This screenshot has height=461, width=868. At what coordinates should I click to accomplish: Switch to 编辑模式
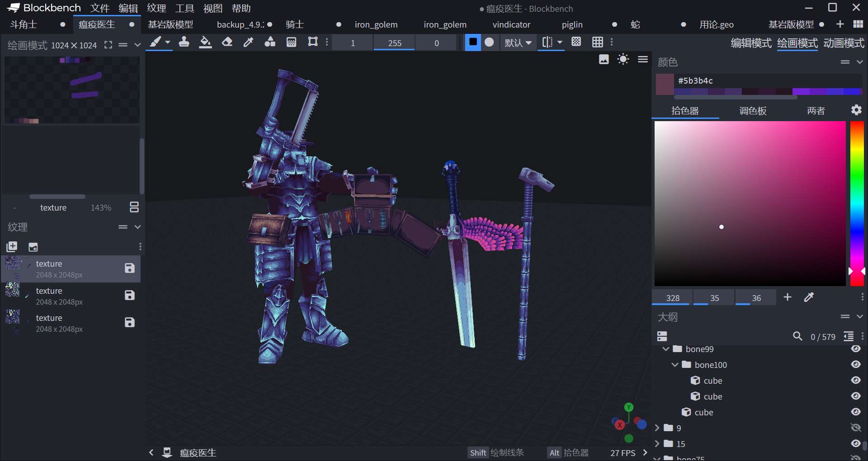751,43
